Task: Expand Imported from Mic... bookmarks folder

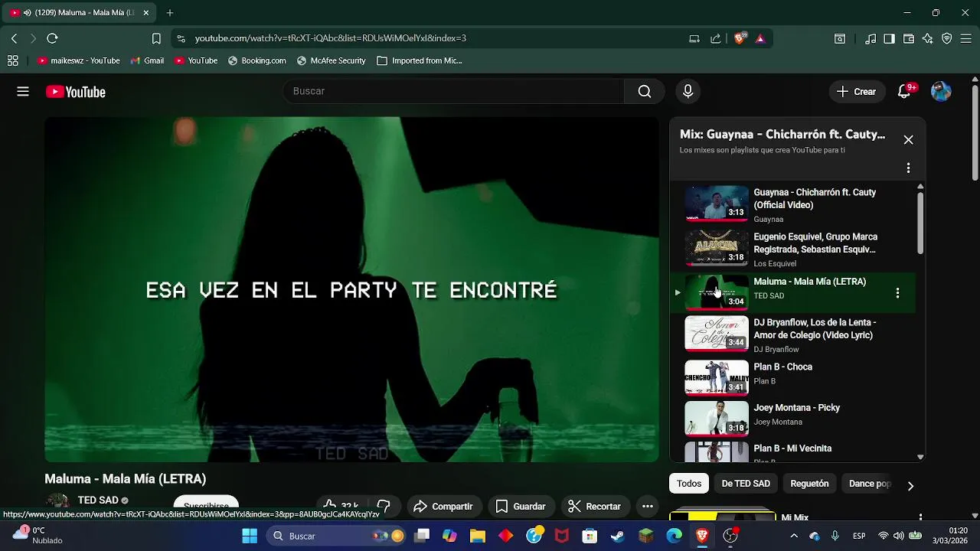Action: click(420, 60)
